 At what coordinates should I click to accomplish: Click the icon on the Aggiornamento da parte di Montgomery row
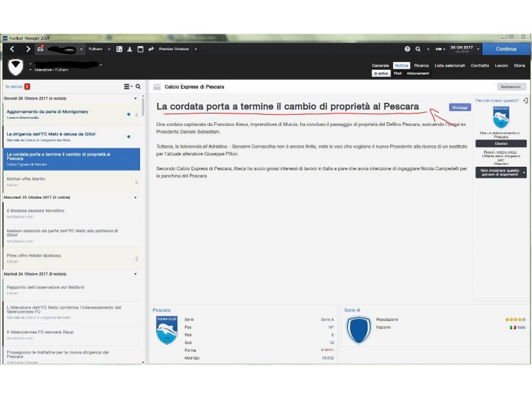click(137, 114)
